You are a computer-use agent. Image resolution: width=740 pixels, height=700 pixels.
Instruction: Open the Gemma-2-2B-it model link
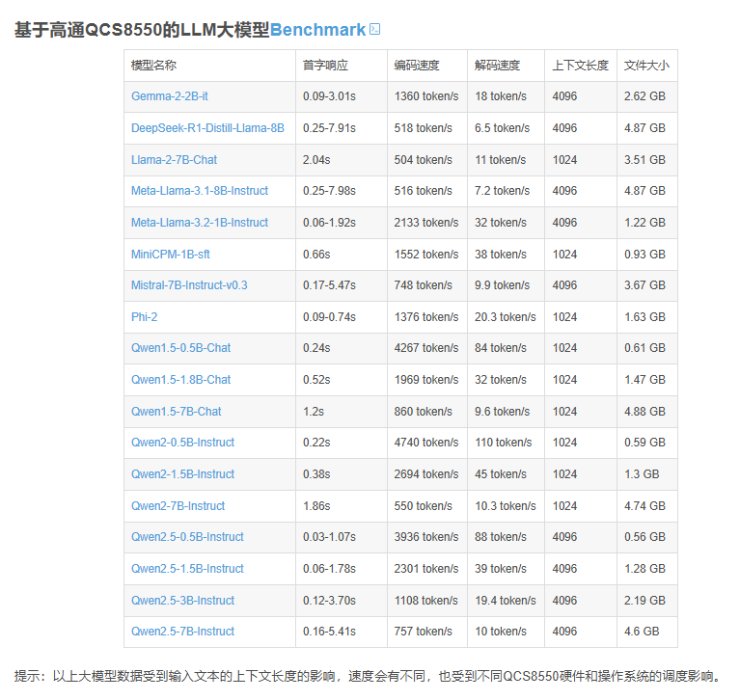point(169,96)
